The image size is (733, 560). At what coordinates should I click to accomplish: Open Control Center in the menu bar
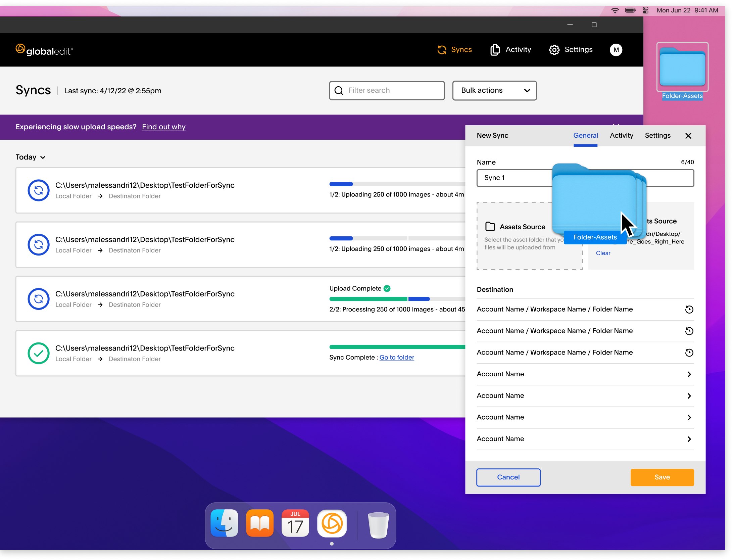click(645, 10)
